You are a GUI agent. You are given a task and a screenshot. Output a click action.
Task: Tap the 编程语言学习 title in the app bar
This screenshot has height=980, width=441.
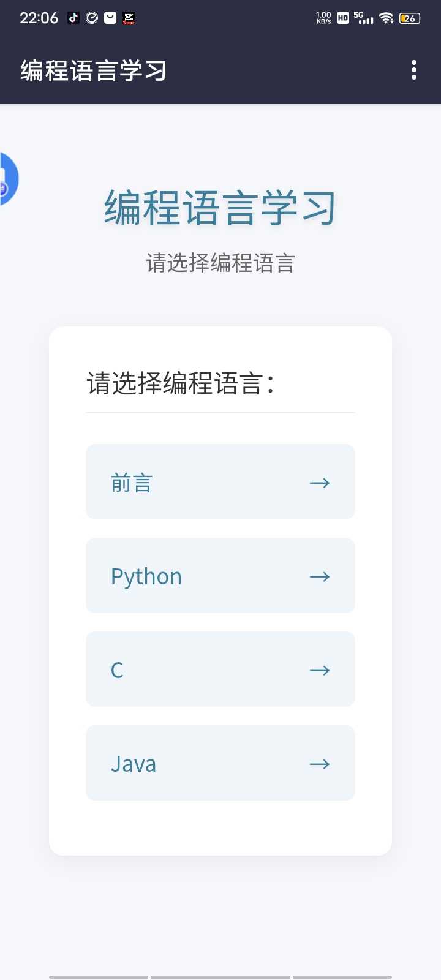pos(93,71)
